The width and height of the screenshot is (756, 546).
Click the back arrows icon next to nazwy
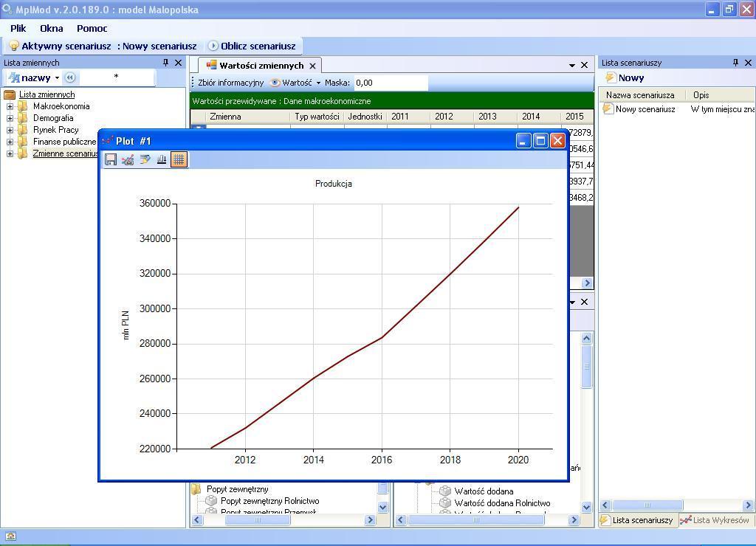click(x=70, y=77)
